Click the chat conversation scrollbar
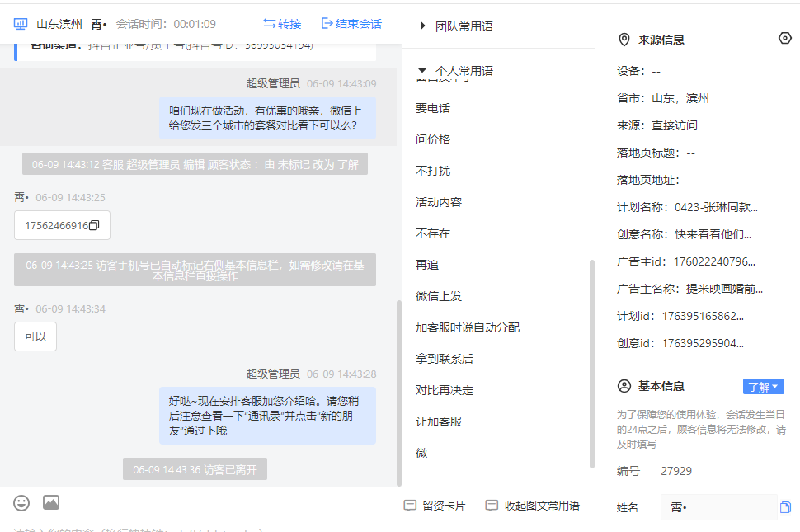This screenshot has width=800, height=532. point(399,393)
